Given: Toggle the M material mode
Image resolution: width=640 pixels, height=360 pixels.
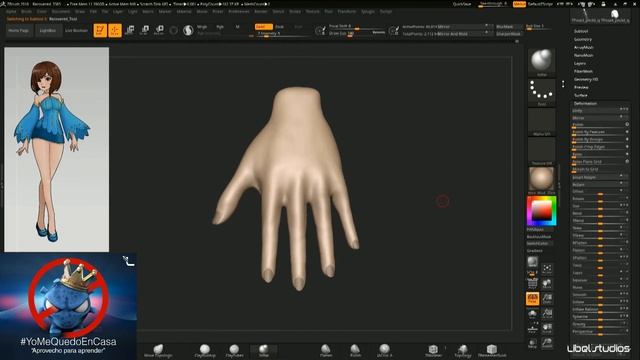Looking at the screenshot, I should click(x=238, y=27).
